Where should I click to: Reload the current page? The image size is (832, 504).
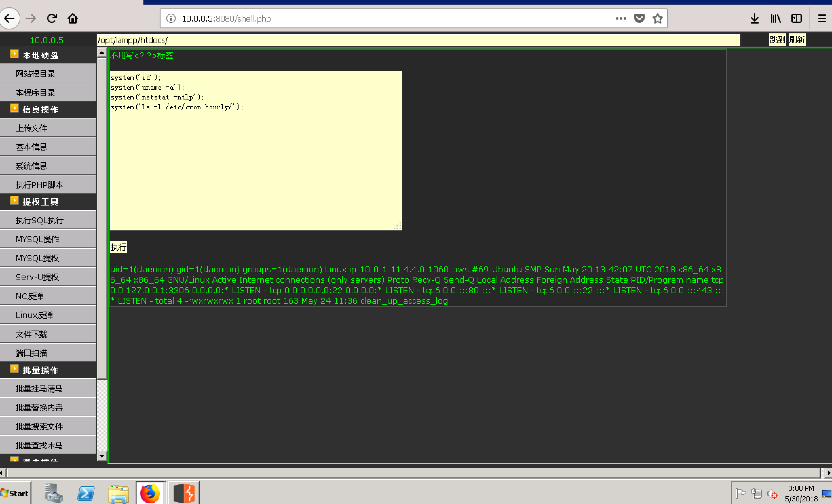(52, 18)
